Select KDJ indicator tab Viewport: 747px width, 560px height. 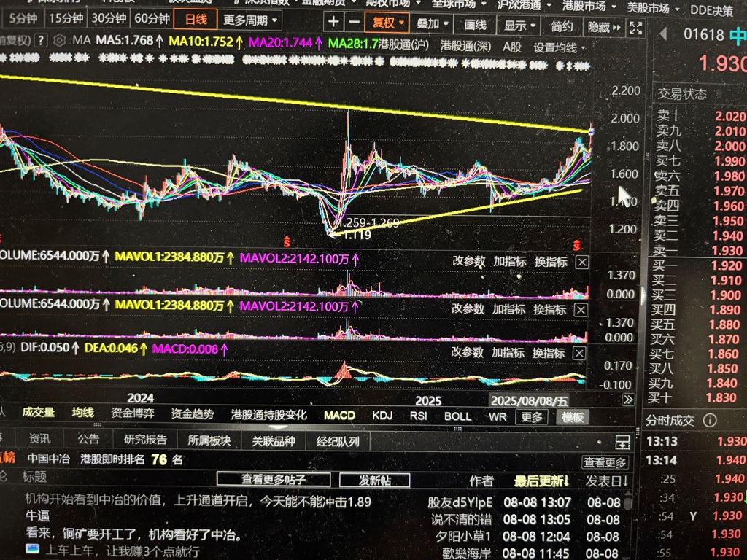[382, 416]
